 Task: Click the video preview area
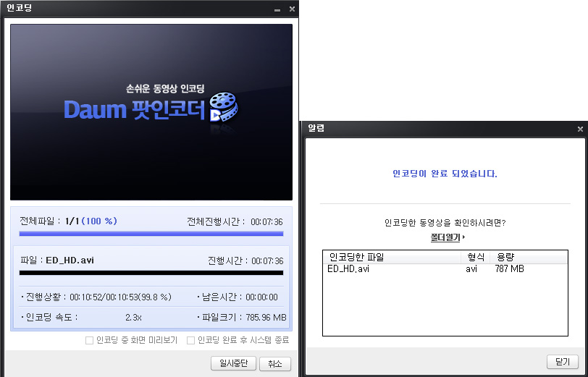click(x=151, y=112)
